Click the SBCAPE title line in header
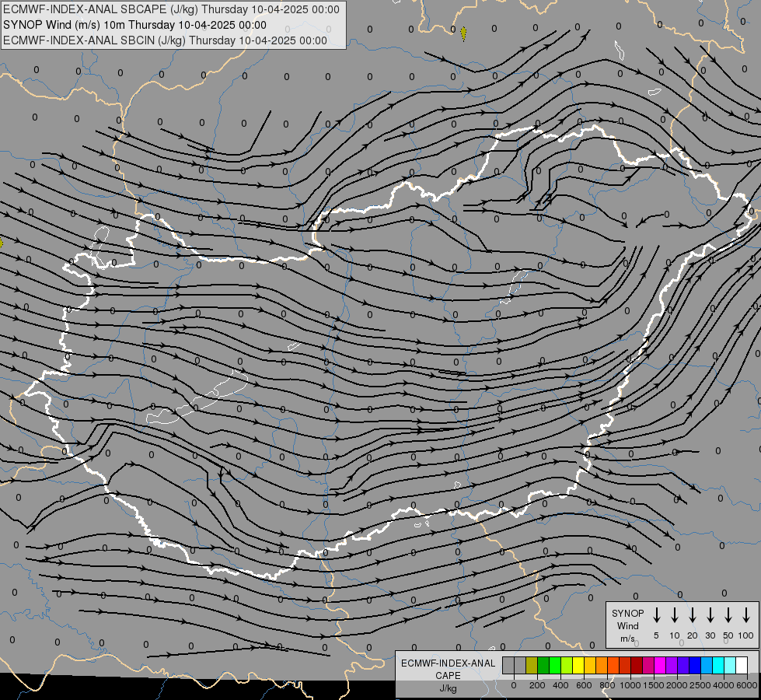Image resolution: width=761 pixels, height=700 pixels. tap(171, 9)
